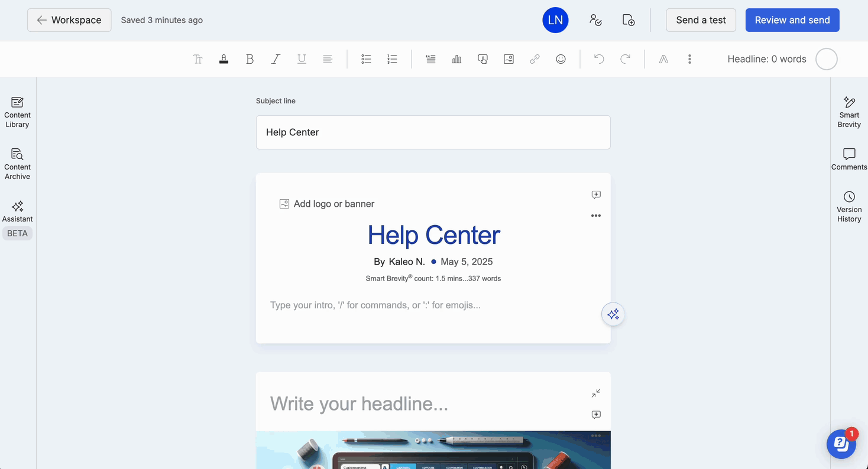Click the LN user avatar

coord(555,20)
